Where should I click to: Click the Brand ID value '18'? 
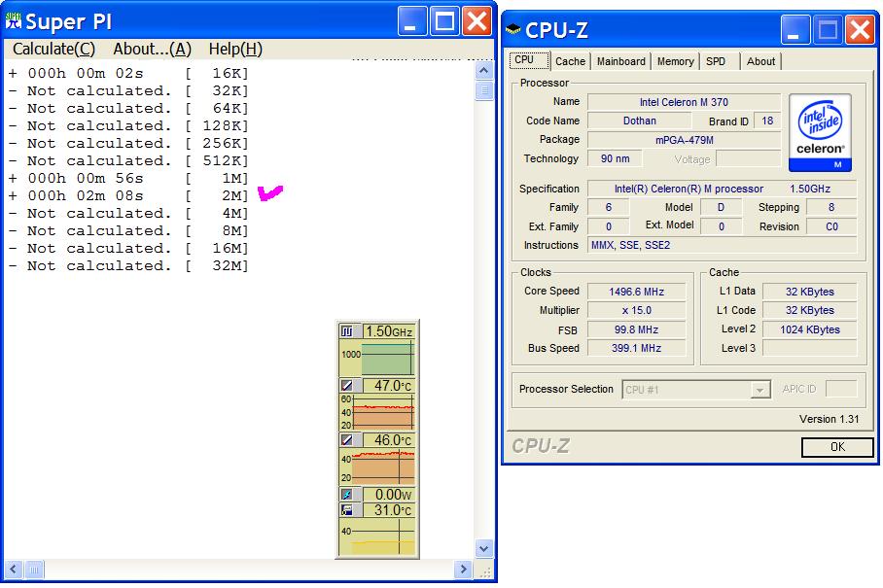click(767, 121)
